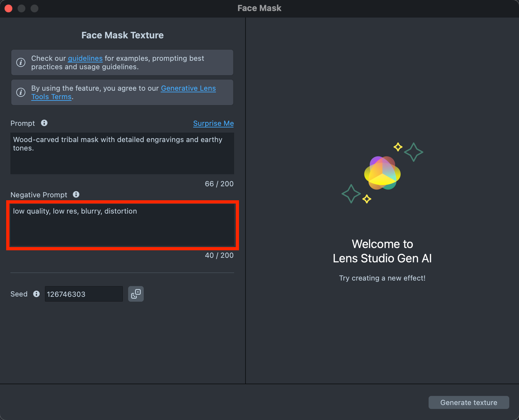The image size is (519, 420).
Task: Show the Prompt info tooltip icon
Action: [x=44, y=123]
